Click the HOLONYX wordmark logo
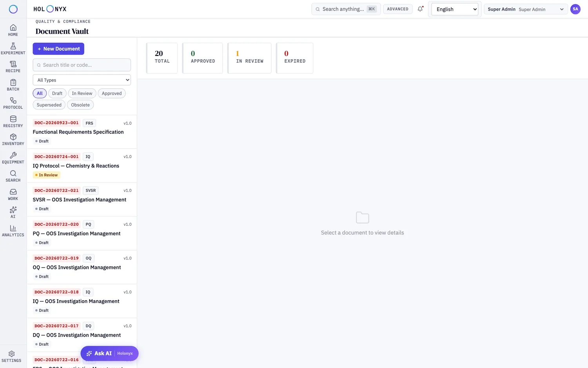Viewport: 588px width, 368px height. pos(50,9)
